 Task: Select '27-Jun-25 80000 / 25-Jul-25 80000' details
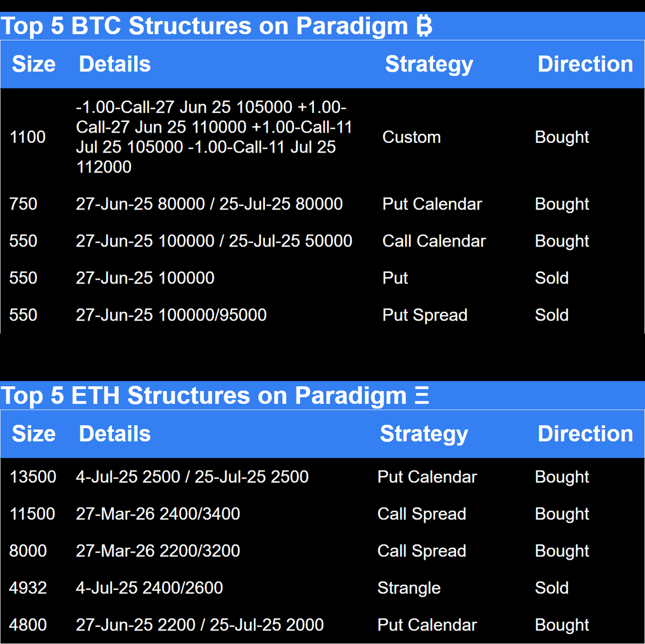click(209, 204)
